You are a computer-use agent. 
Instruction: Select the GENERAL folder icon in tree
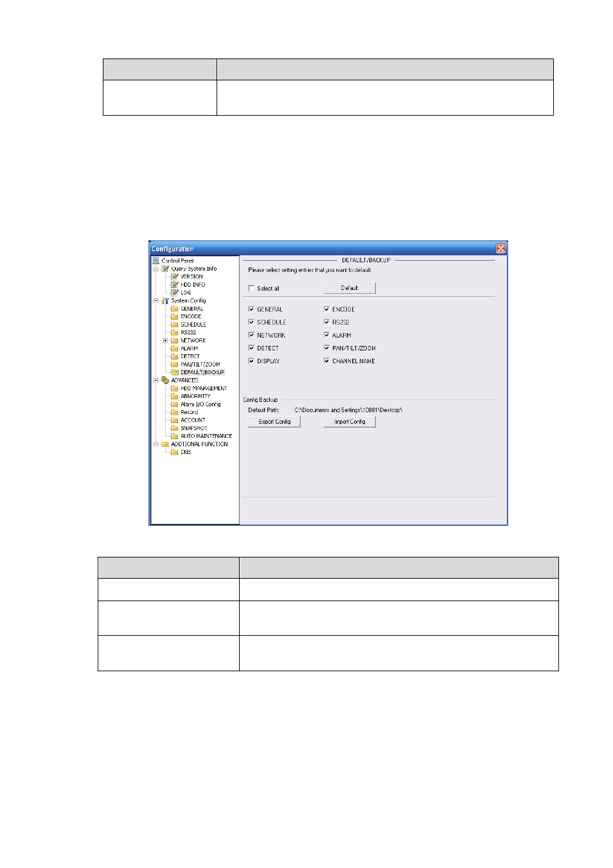[175, 309]
